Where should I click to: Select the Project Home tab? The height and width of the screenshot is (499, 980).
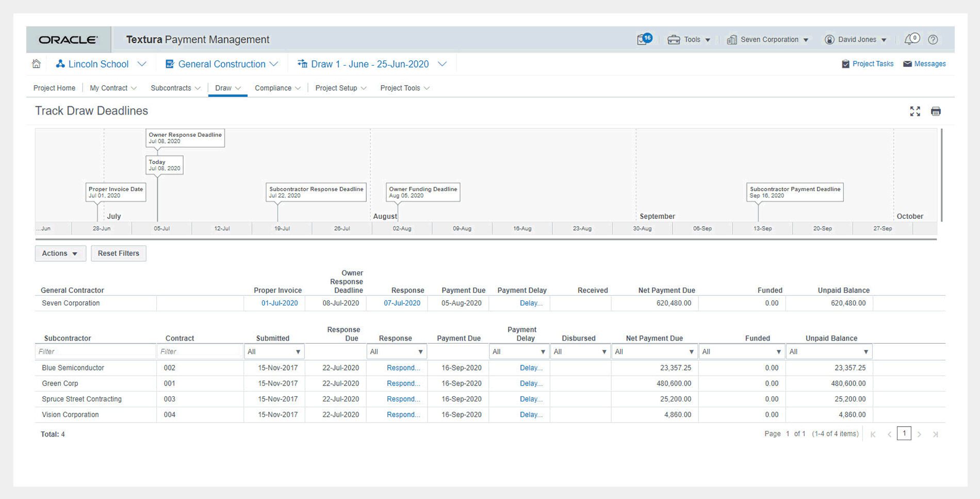(54, 88)
